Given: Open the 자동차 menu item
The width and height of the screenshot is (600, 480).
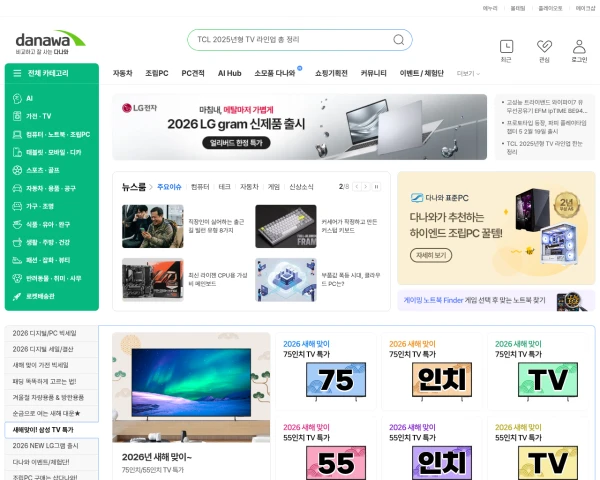Looking at the screenshot, I should [122, 73].
